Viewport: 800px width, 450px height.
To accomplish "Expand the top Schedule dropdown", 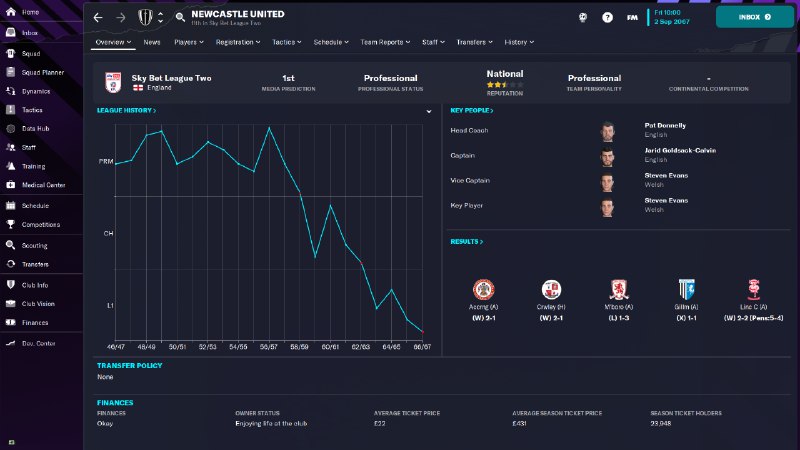I will (331, 42).
